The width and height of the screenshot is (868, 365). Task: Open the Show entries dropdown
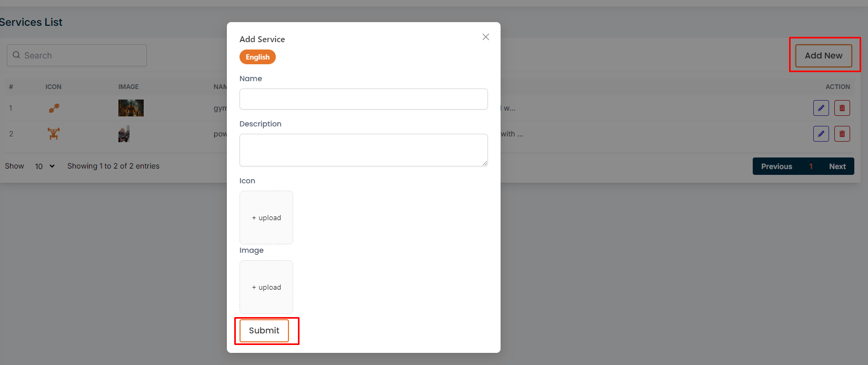coord(45,166)
